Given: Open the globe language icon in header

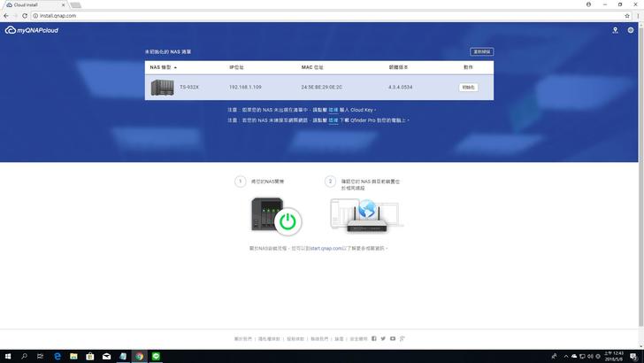Looking at the screenshot, I should [631, 30].
